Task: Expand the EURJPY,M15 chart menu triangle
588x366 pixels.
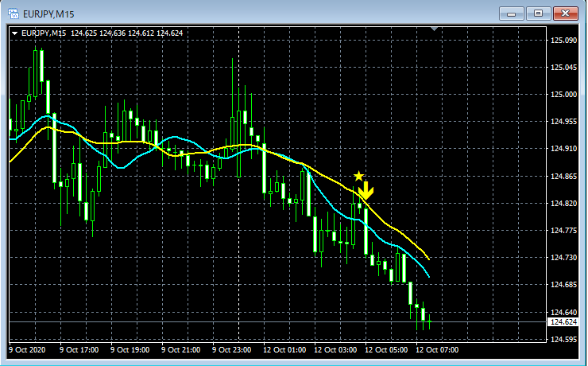Action: (x=14, y=33)
